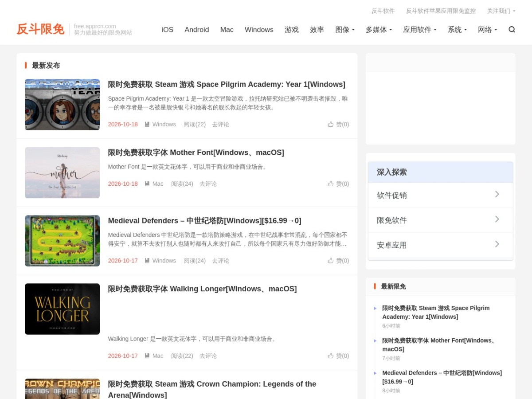This screenshot has height=399, width=532.
Task: Open Space Pilgrim Academy: Year 1 article title
Action: pos(227,84)
